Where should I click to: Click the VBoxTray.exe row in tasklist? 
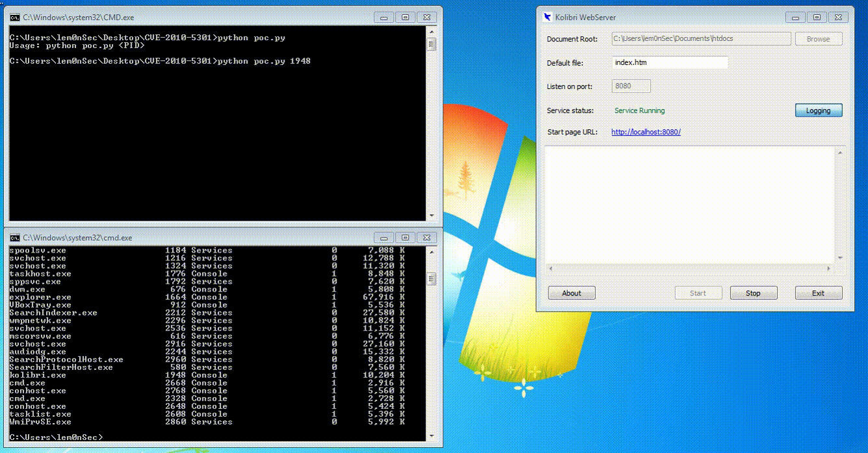(x=207, y=305)
